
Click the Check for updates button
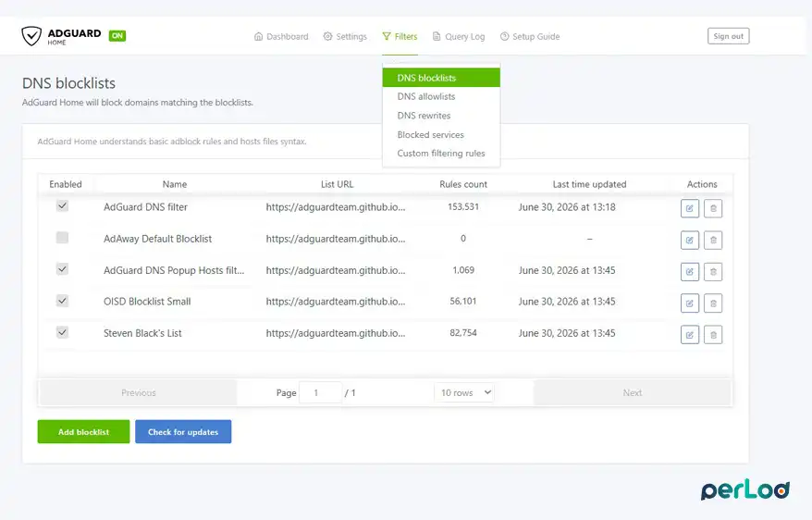[183, 431]
